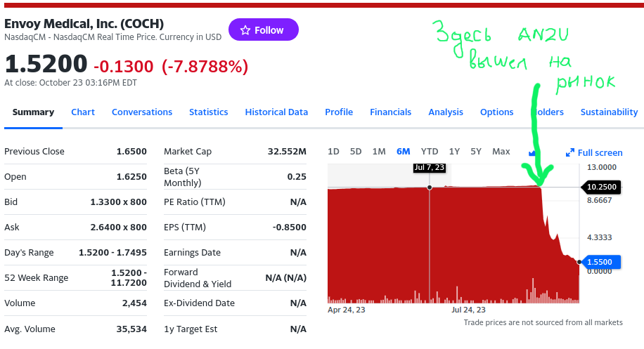Click the Trade prices disclaimer text

click(x=543, y=322)
